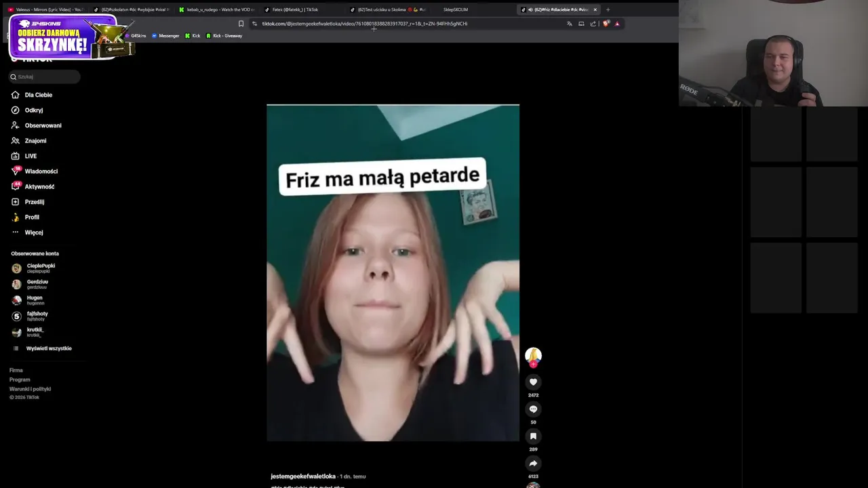Switch to the Fatek (@fatekk_) TikTok tab

click(x=302, y=9)
